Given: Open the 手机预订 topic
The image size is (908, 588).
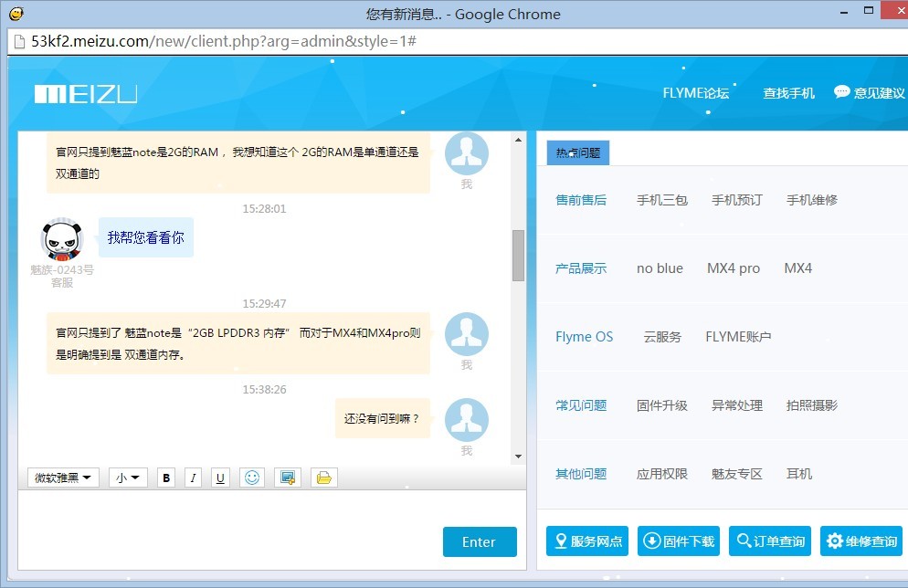Looking at the screenshot, I should pyautogui.click(x=736, y=200).
